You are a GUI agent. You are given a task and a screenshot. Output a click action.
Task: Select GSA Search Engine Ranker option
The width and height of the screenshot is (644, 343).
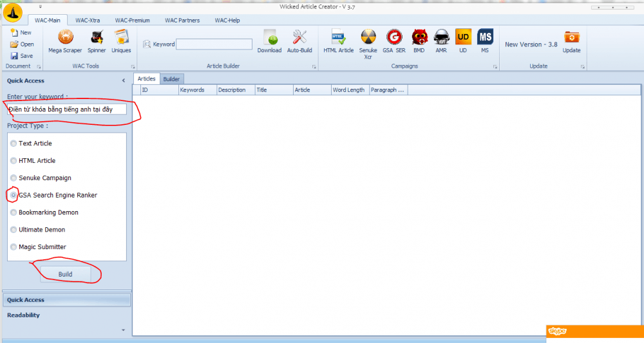(14, 195)
